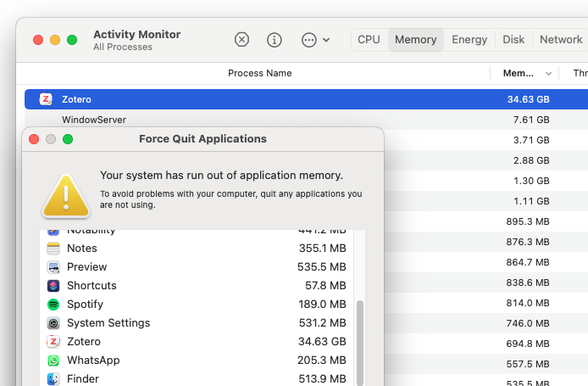Click the Notes app icon
This screenshot has width=588, height=386.
[x=53, y=249]
